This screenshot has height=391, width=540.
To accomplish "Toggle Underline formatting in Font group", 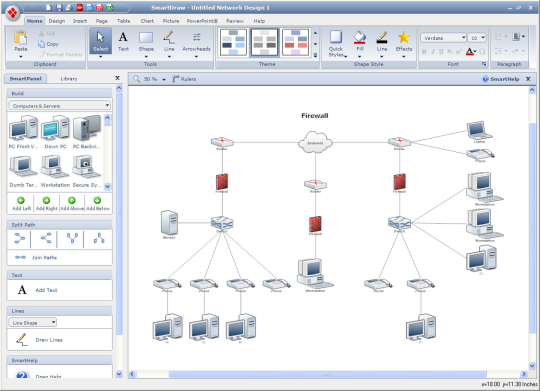I will pyautogui.click(x=441, y=52).
